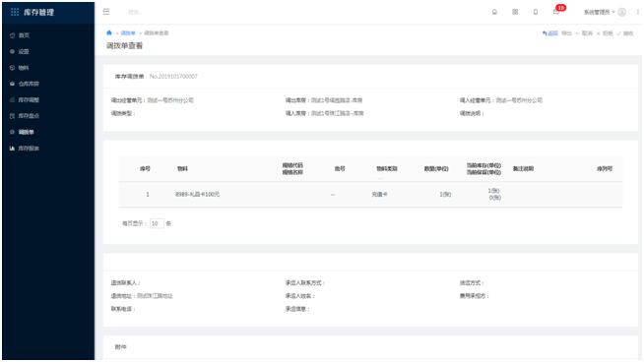The width and height of the screenshot is (644, 362).
Task: Follow the 调拨单 breadcrumb link
Action: pyautogui.click(x=128, y=33)
